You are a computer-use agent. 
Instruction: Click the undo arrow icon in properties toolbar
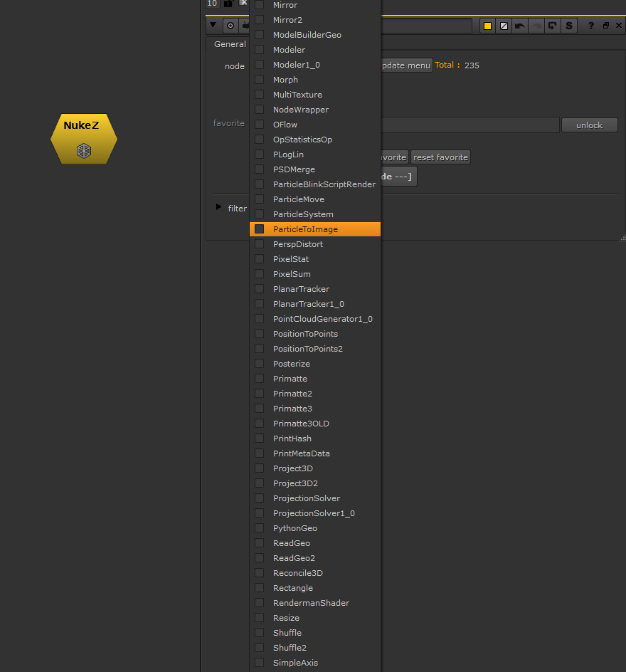(520, 25)
